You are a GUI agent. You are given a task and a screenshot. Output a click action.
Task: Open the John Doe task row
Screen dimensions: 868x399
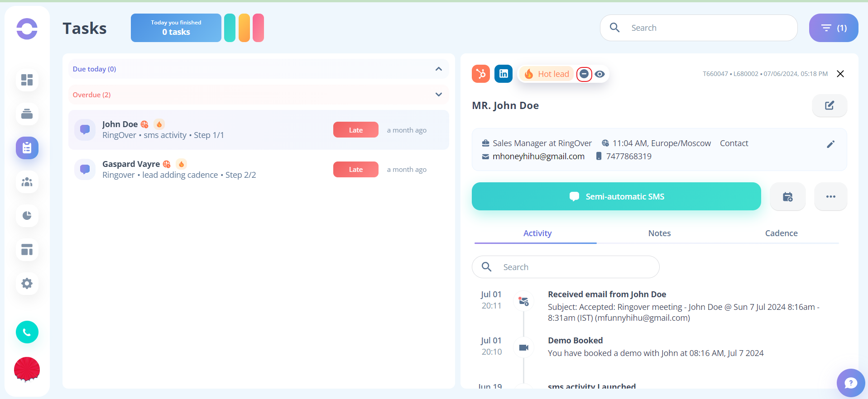(259, 129)
